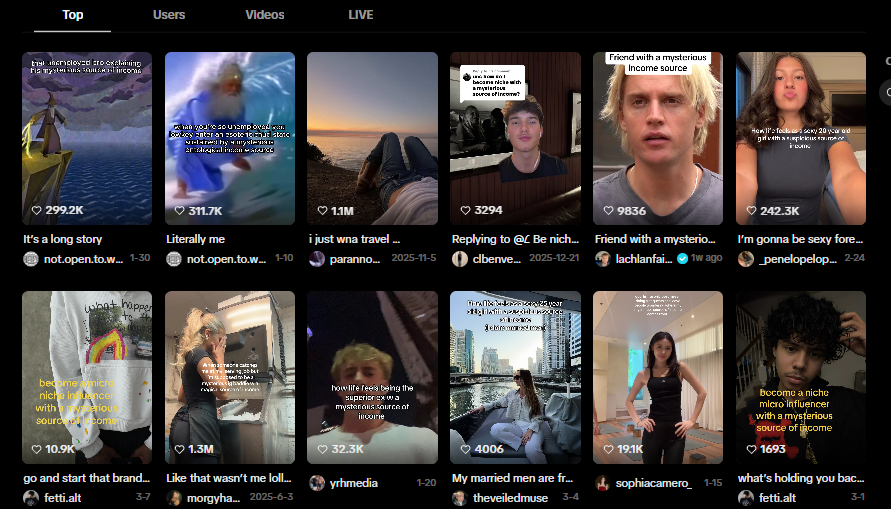Visit the morgyha username link
Screen dimensions: 891x509
213,498
